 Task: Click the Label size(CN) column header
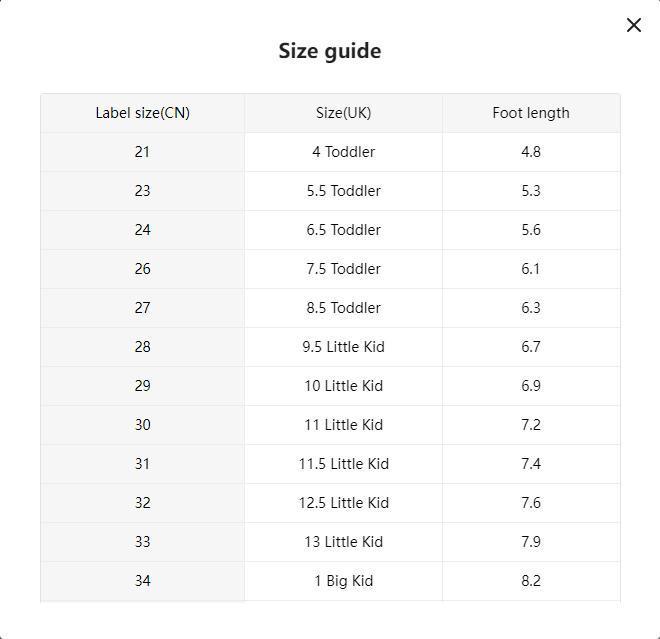(142, 113)
